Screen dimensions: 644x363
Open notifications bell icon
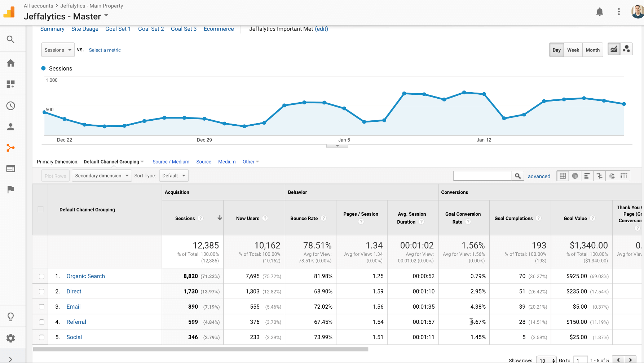[x=600, y=12]
